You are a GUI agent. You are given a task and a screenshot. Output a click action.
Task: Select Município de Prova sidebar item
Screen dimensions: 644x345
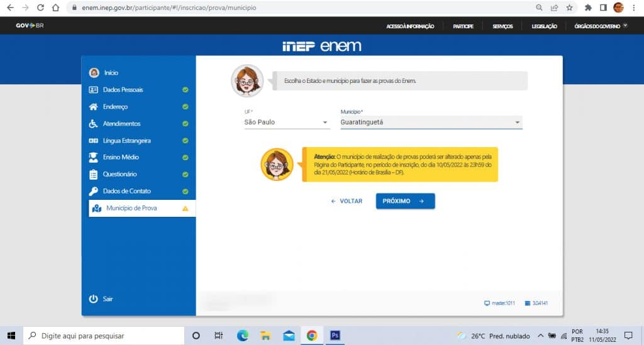tap(142, 209)
